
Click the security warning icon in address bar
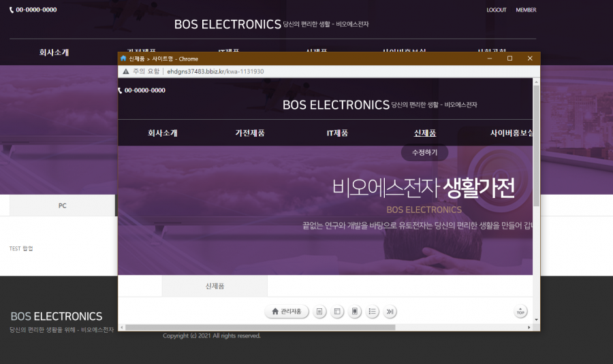click(x=126, y=71)
